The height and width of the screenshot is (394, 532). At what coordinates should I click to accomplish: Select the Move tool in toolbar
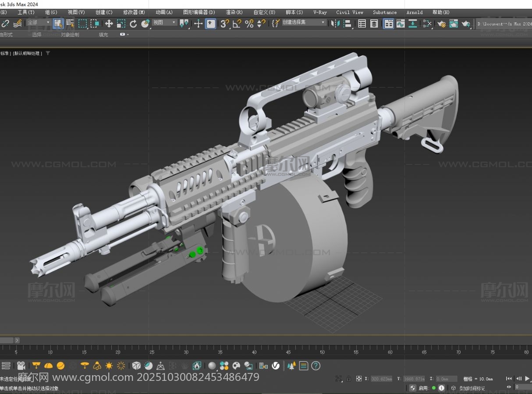[x=109, y=24]
